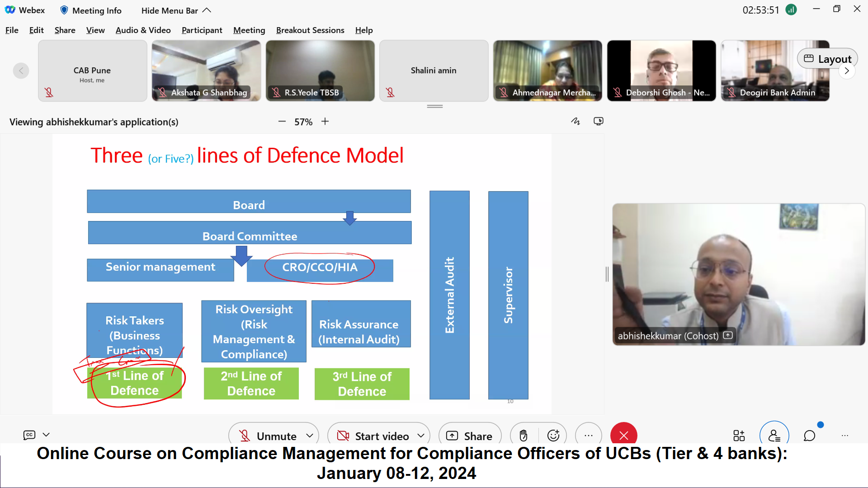Click the remote control screen icon

598,121
